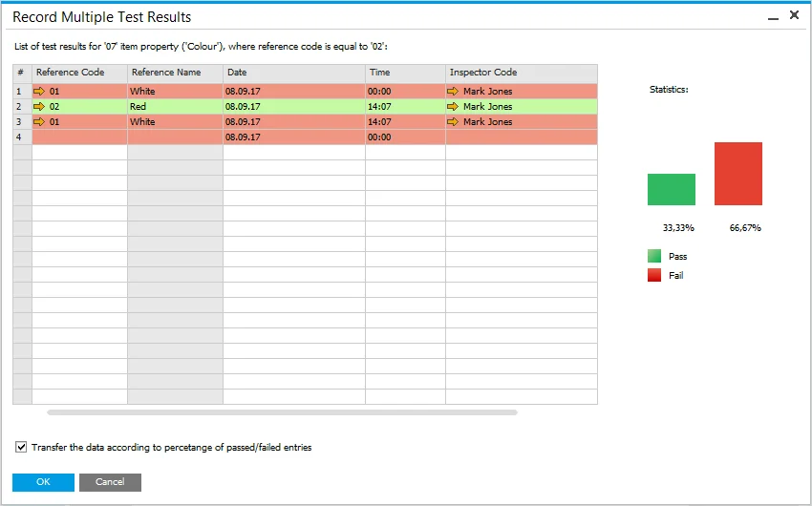
Task: Sort by Reference Code column header
Action: (79, 73)
